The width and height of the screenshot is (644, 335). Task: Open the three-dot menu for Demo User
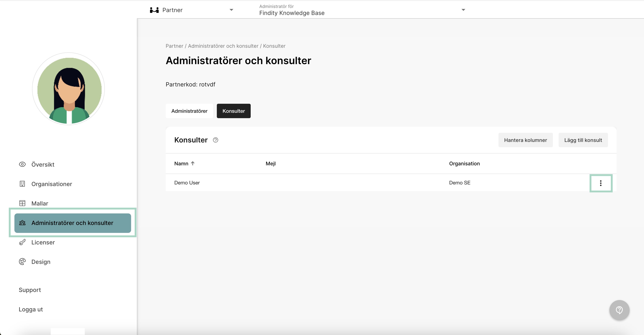click(601, 183)
